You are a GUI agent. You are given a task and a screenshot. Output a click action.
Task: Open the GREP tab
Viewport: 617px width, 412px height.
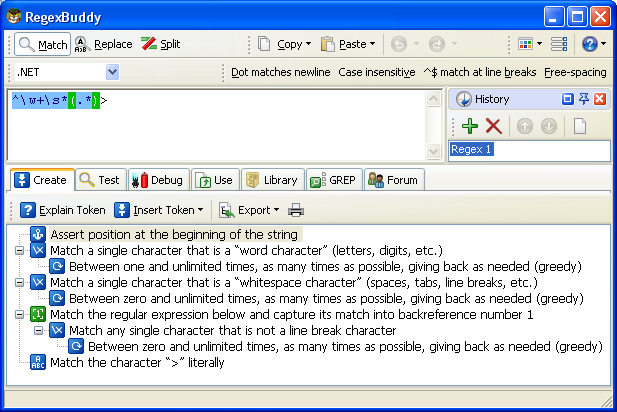(x=334, y=180)
